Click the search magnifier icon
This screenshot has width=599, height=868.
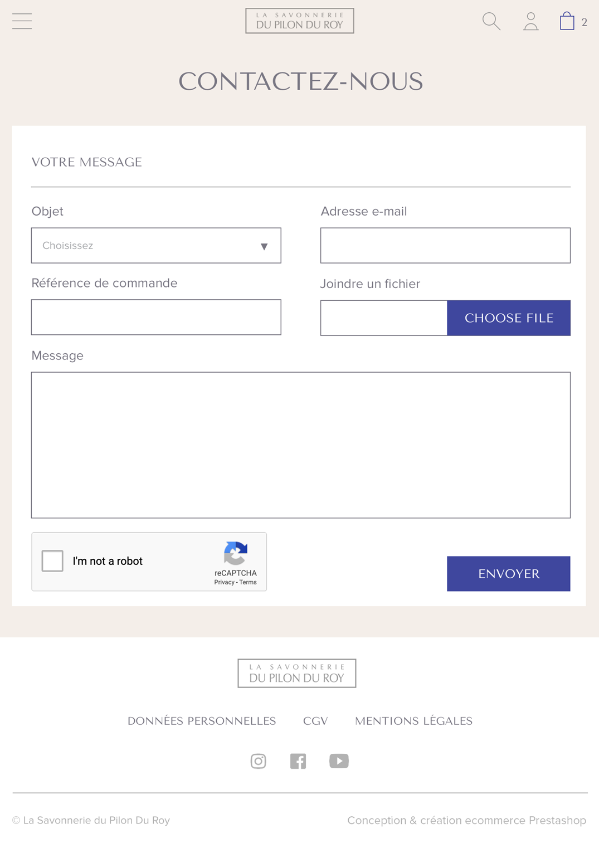pos(491,21)
